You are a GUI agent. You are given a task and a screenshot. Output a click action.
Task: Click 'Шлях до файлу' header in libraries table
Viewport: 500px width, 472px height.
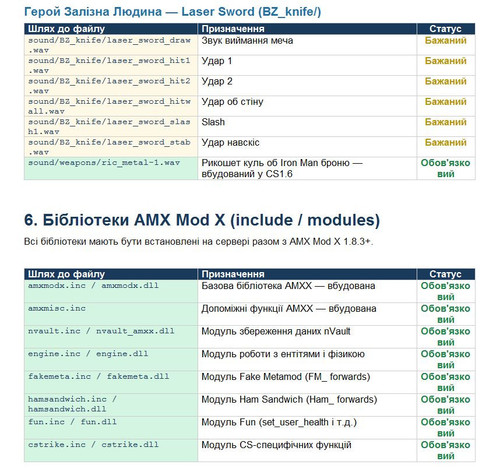pyautogui.click(x=66, y=274)
